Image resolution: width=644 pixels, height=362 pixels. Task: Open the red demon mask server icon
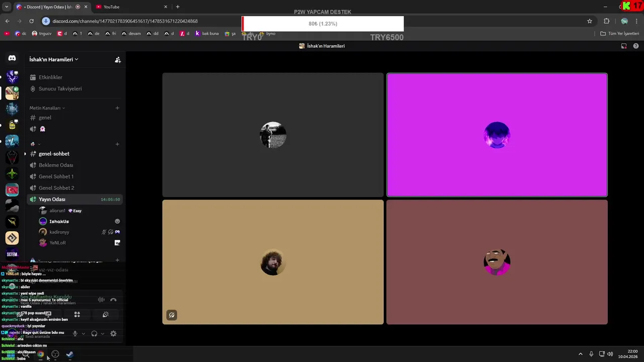click(12, 157)
